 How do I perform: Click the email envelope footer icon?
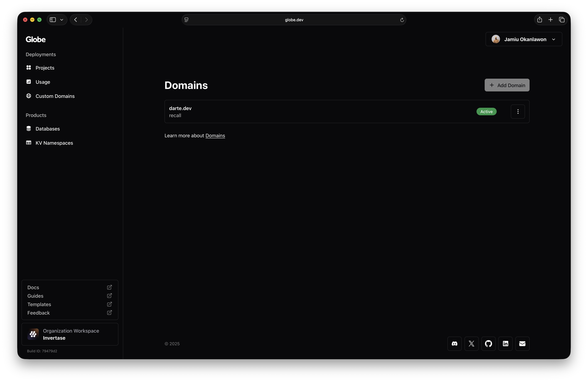(522, 343)
